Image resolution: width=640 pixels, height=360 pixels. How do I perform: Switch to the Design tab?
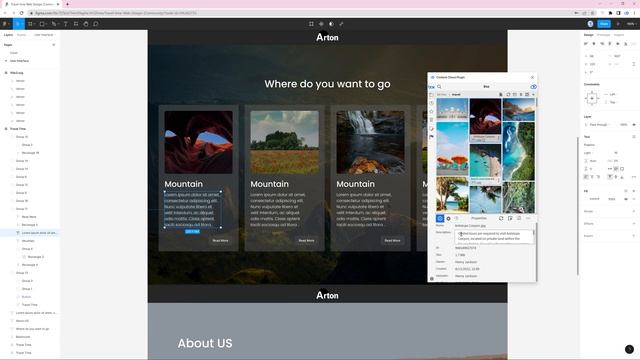click(589, 35)
